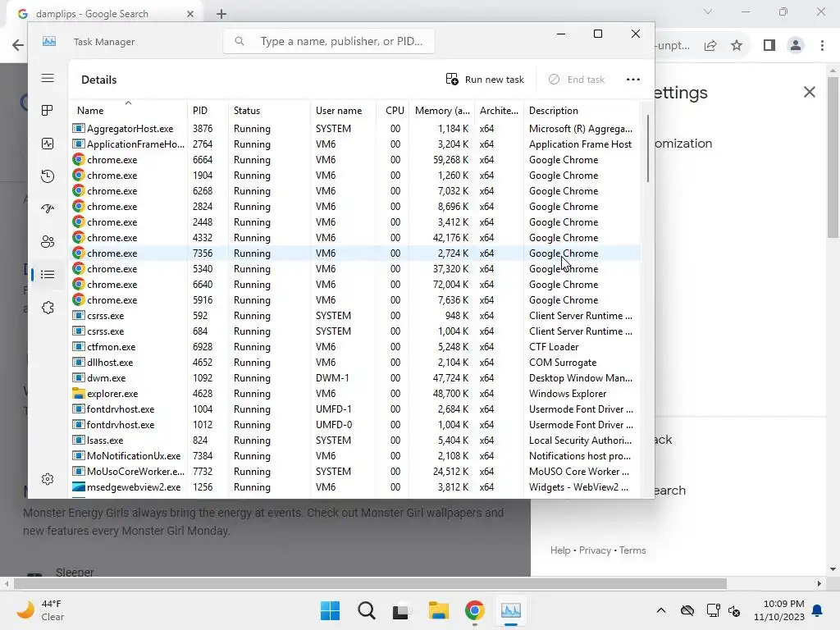Click Windows Explorer description cell
The height and width of the screenshot is (630, 840).
coord(568,393)
